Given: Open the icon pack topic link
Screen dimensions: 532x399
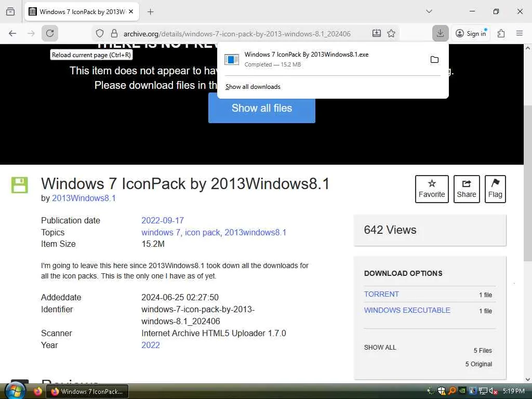Looking at the screenshot, I should (x=202, y=232).
